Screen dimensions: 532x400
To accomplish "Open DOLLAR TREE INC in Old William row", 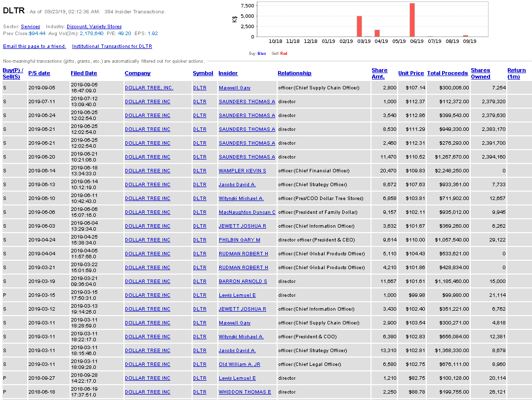I will (148, 364).
